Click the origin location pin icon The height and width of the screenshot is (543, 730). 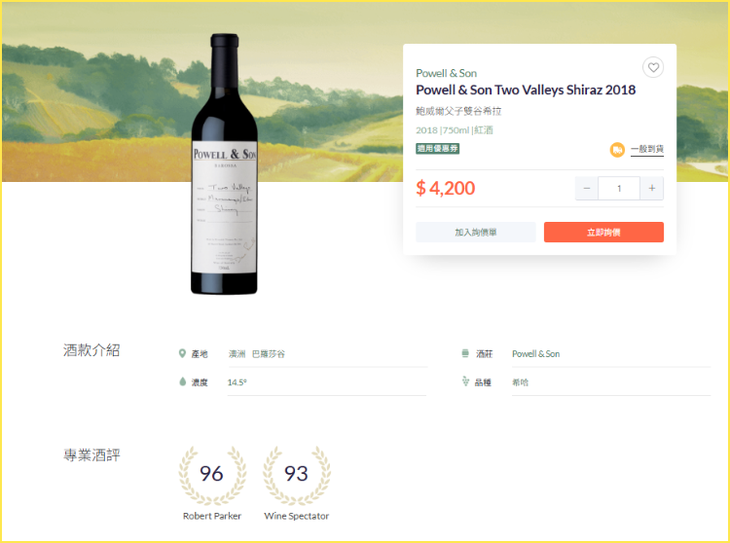click(x=182, y=354)
